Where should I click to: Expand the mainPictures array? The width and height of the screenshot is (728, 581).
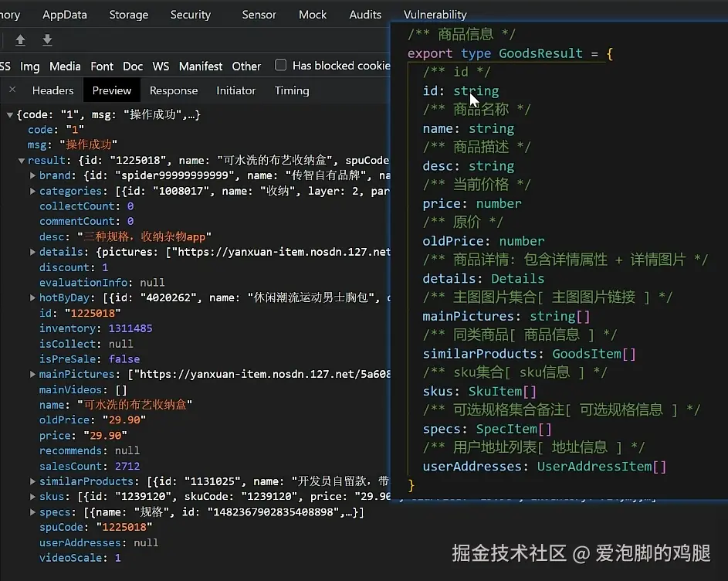pos(32,374)
